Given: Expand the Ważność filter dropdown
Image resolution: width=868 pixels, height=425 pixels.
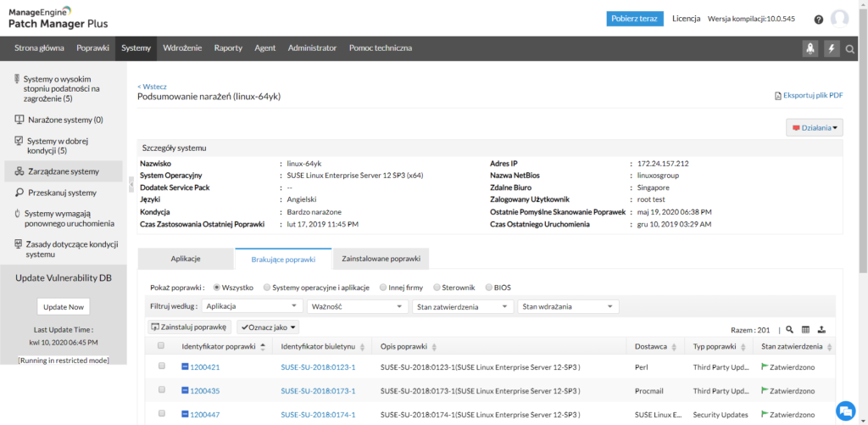Looking at the screenshot, I should 357,306.
